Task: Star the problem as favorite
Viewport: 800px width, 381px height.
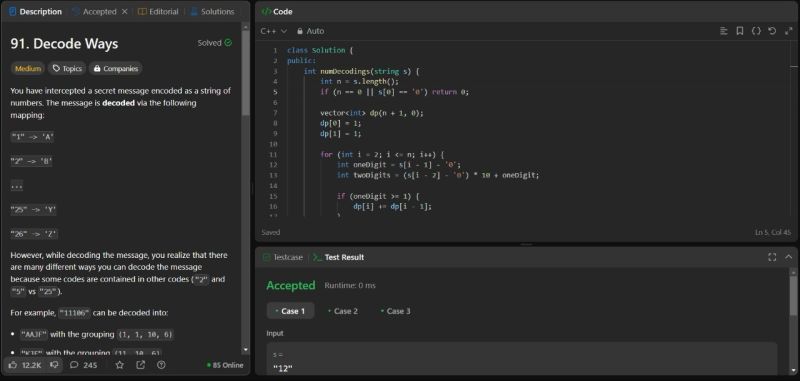Action: pos(119,365)
